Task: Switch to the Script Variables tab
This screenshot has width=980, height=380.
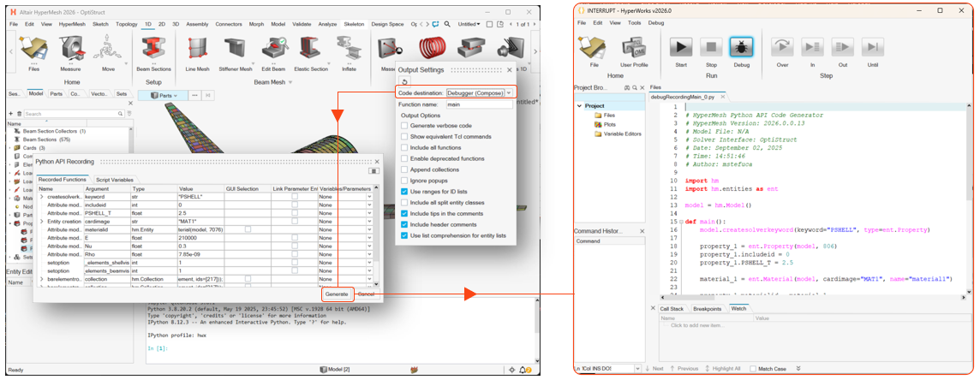Action: coord(114,180)
